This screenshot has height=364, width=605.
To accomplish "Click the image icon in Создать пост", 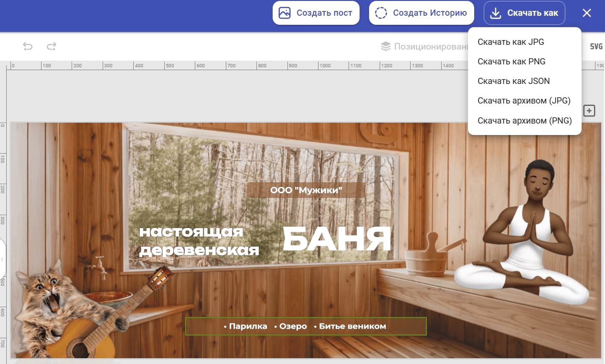I will click(285, 13).
